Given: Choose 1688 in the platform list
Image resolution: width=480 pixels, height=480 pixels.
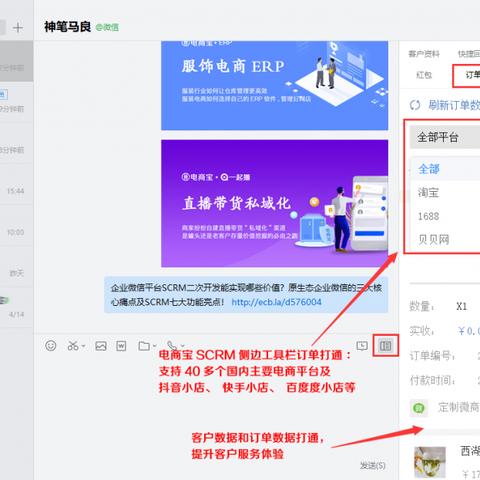Looking at the screenshot, I should (x=445, y=216).
